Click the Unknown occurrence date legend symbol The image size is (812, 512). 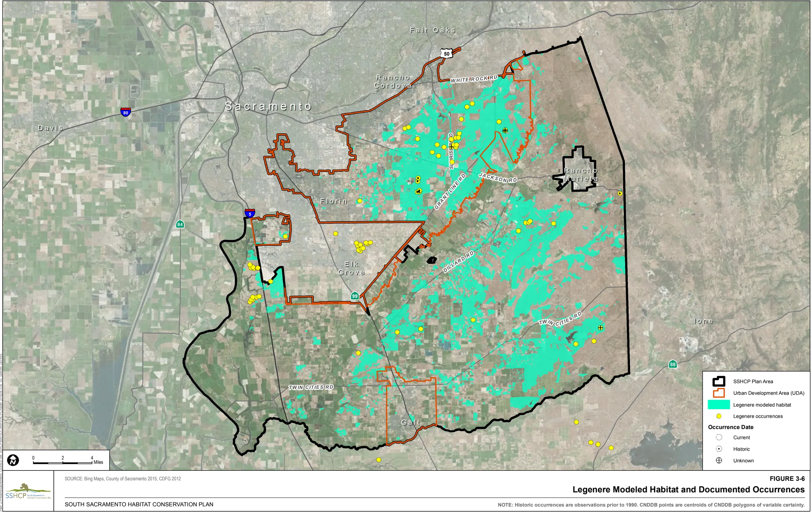tap(719, 461)
